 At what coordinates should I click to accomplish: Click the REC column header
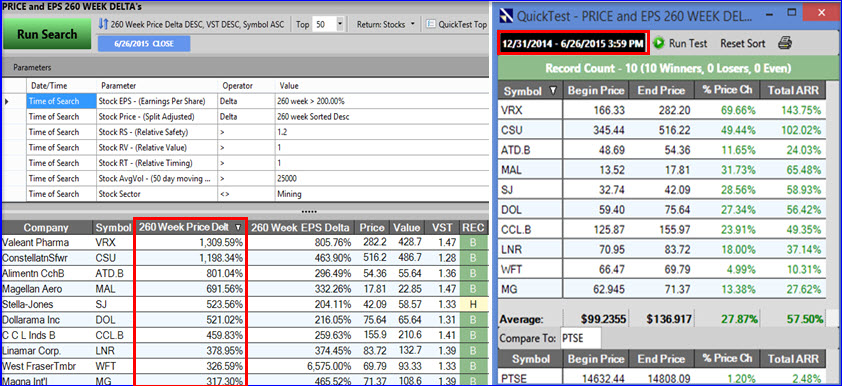473,227
